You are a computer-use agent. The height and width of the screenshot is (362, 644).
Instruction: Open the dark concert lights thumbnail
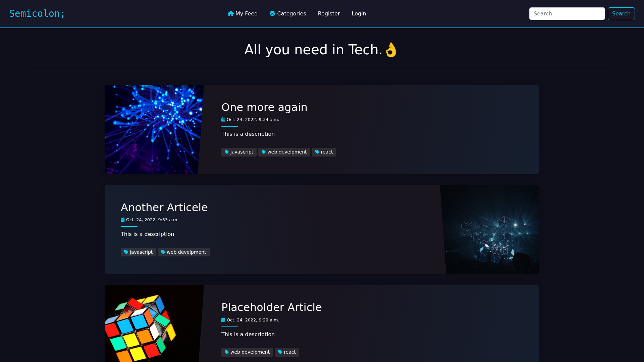490,230
